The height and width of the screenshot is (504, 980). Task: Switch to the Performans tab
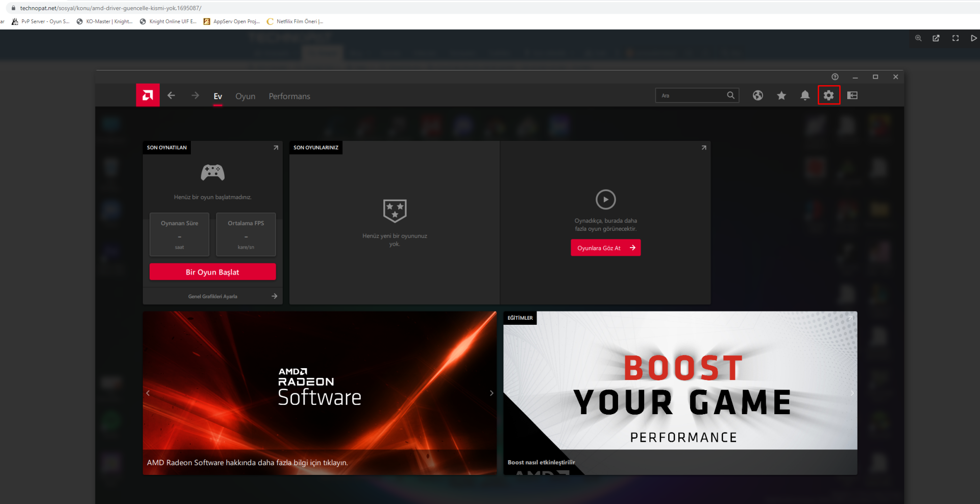[289, 96]
